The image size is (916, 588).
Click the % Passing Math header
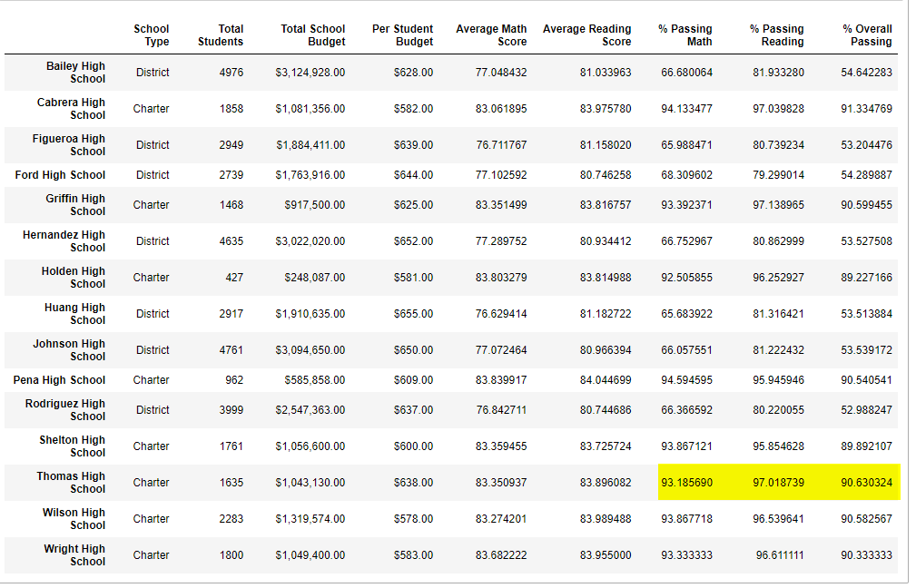(685, 35)
